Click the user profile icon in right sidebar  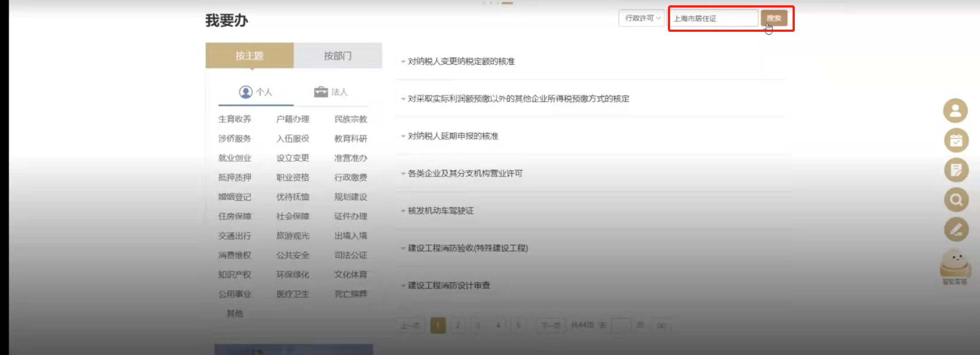pos(955,110)
